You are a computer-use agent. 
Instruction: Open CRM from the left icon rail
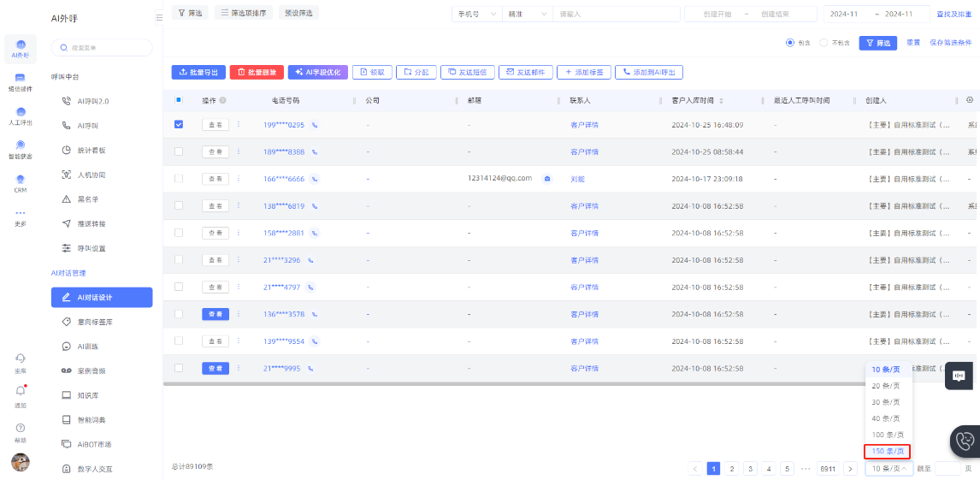(21, 180)
